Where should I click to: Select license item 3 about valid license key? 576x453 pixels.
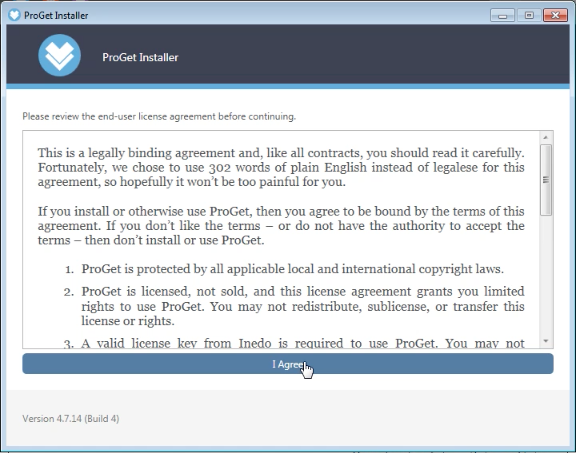coord(294,343)
